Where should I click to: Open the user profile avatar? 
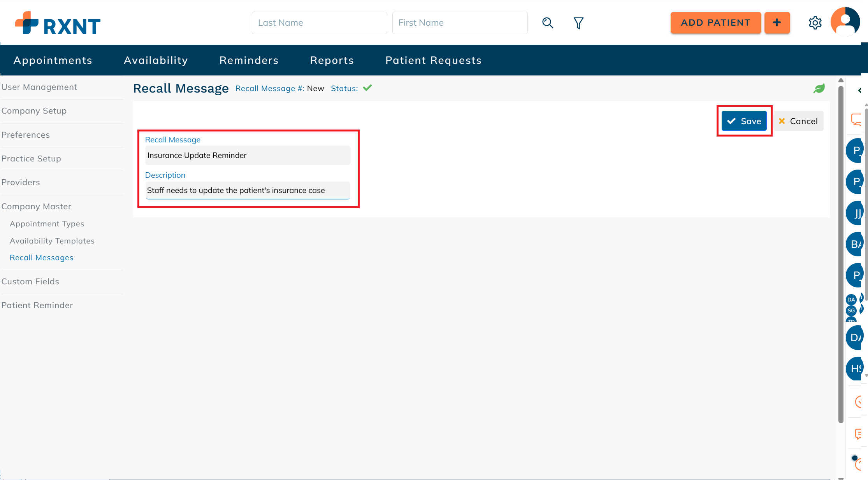tap(845, 22)
